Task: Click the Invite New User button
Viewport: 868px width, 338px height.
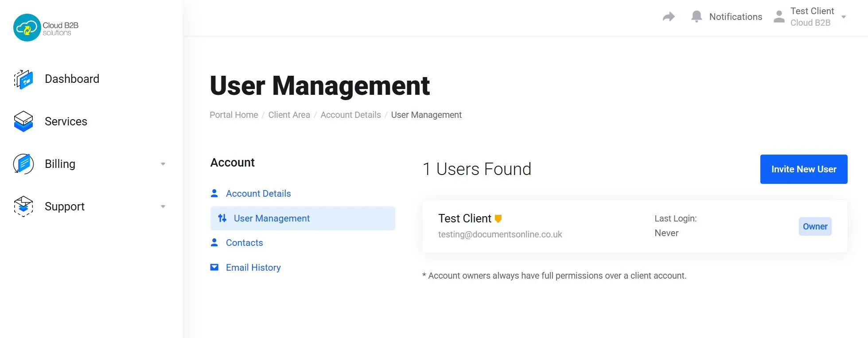Action: coord(804,169)
